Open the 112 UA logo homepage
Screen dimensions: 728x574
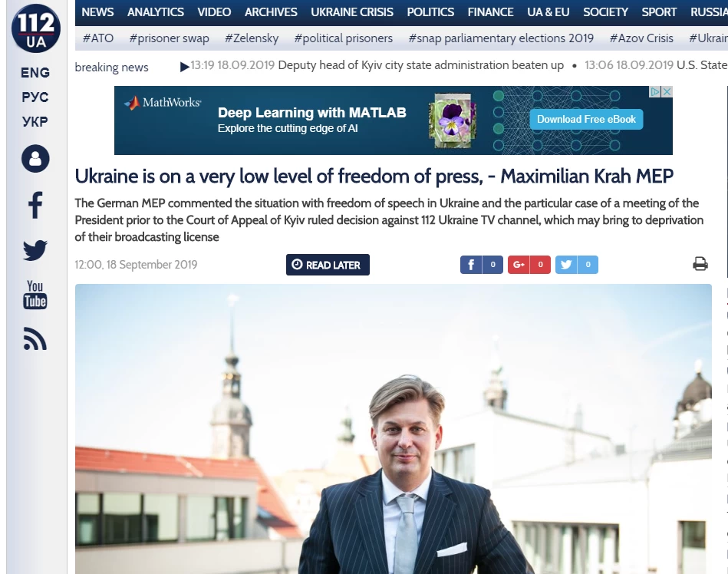pyautogui.click(x=36, y=28)
